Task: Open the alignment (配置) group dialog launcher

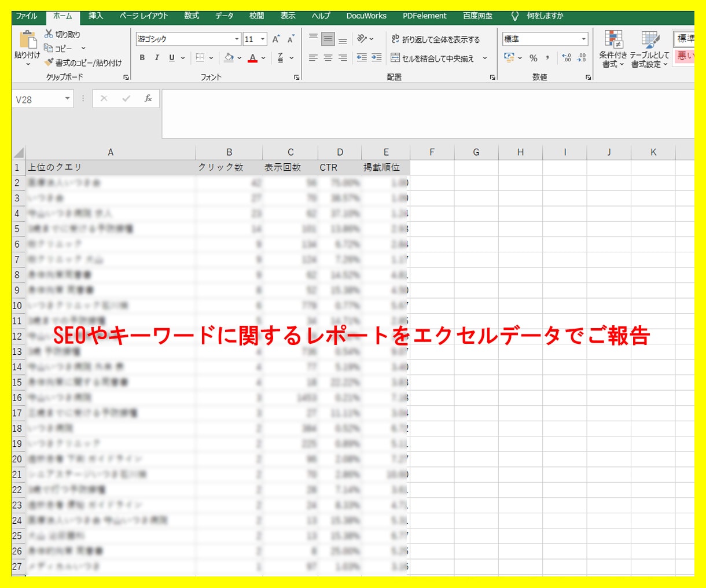Action: click(x=492, y=77)
